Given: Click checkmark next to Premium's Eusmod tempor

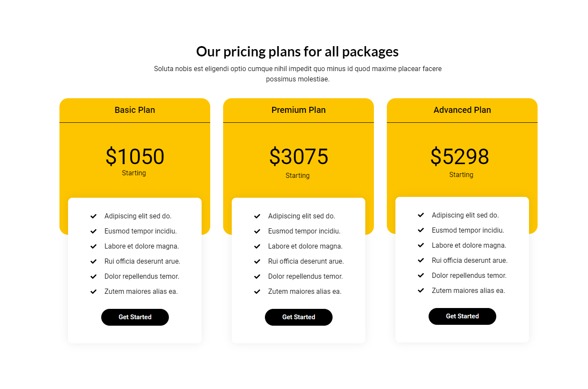Looking at the screenshot, I should [x=257, y=231].
